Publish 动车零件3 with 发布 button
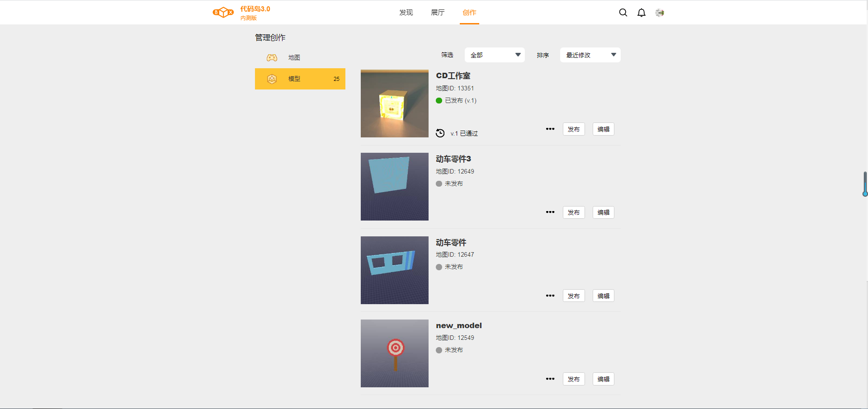The image size is (868, 409). pos(574,212)
